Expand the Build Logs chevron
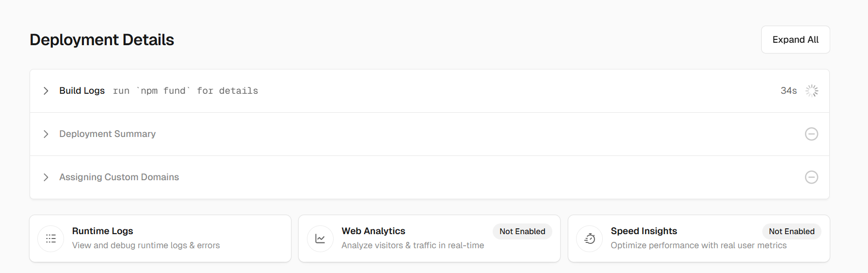 click(x=46, y=91)
